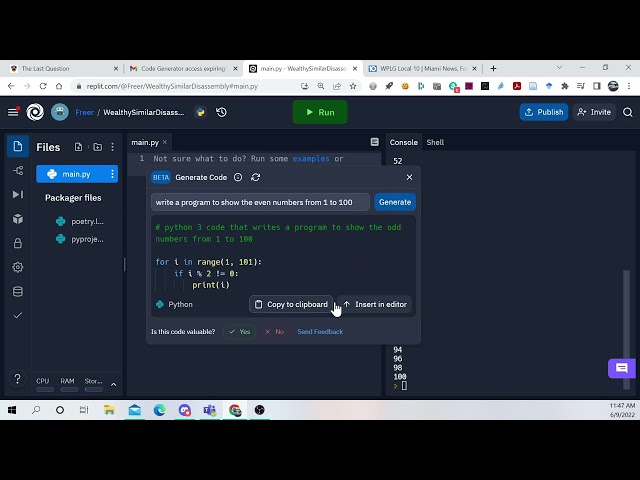
Task: Open the Replit hamburger menu
Action: (13, 112)
